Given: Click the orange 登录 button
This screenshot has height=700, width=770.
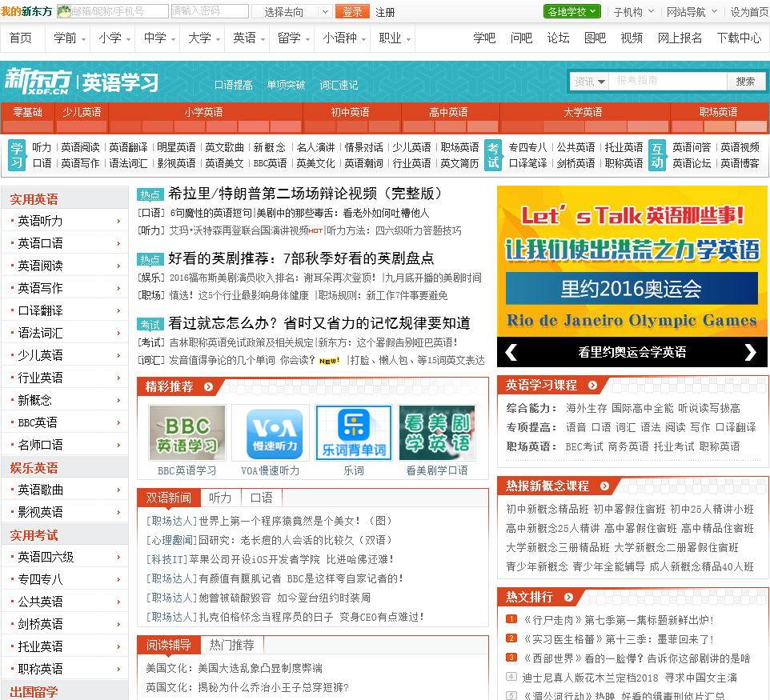Looking at the screenshot, I should 352,12.
